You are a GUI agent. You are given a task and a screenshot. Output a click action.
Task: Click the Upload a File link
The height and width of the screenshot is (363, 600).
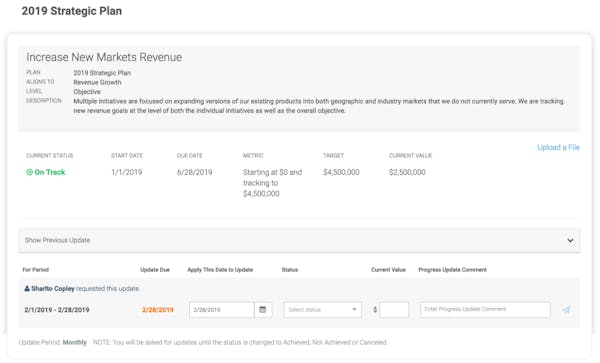pos(558,147)
